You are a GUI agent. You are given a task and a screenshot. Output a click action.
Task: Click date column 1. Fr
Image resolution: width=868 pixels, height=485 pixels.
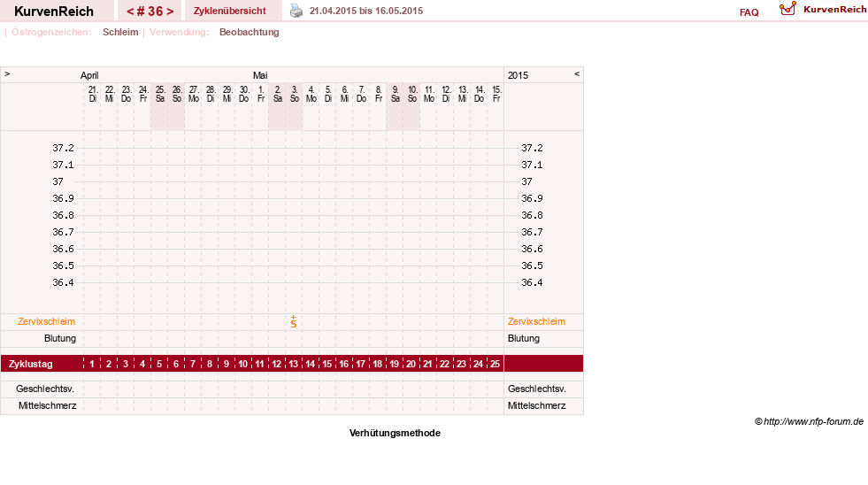261,94
